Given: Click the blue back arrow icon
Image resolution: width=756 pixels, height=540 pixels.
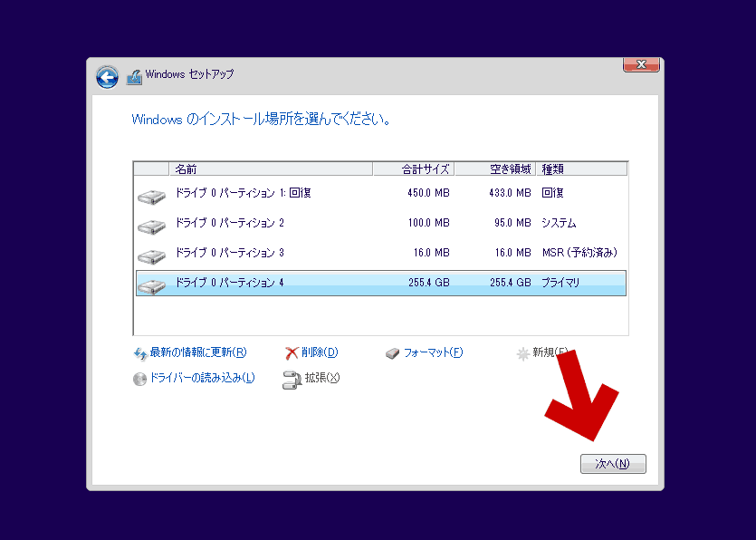Looking at the screenshot, I should pyautogui.click(x=107, y=77).
